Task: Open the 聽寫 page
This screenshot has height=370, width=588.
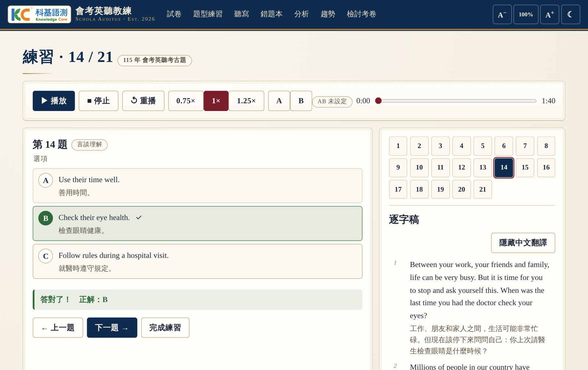Action: 241,14
